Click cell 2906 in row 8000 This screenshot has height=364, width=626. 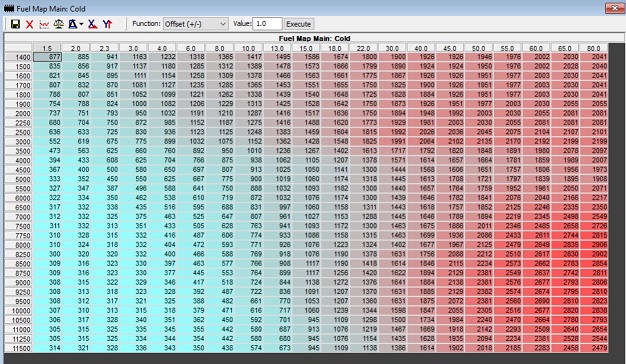(x=594, y=245)
